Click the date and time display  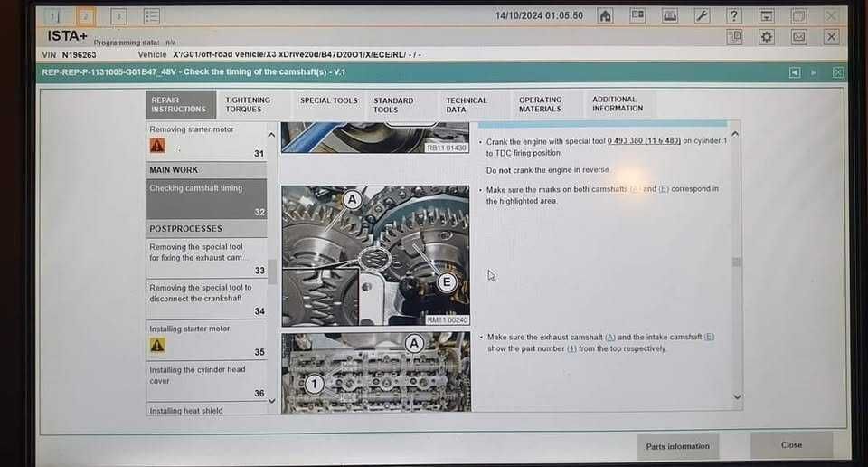[539, 15]
